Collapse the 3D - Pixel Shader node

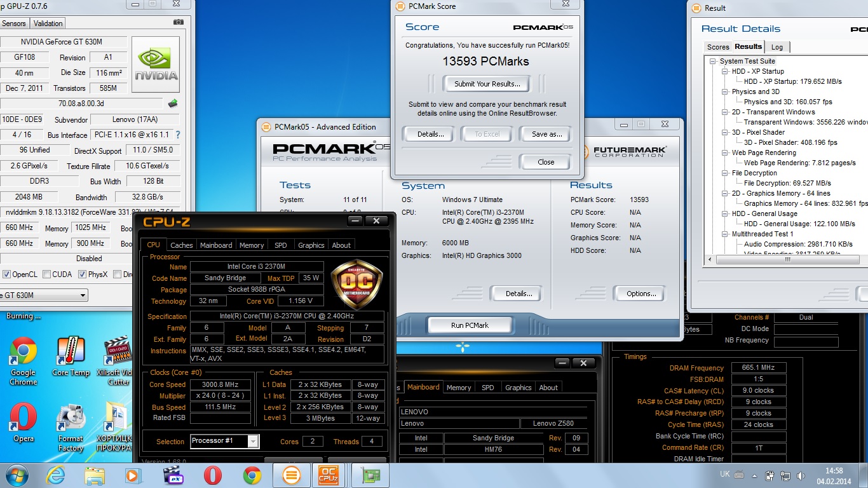pyautogui.click(x=725, y=133)
